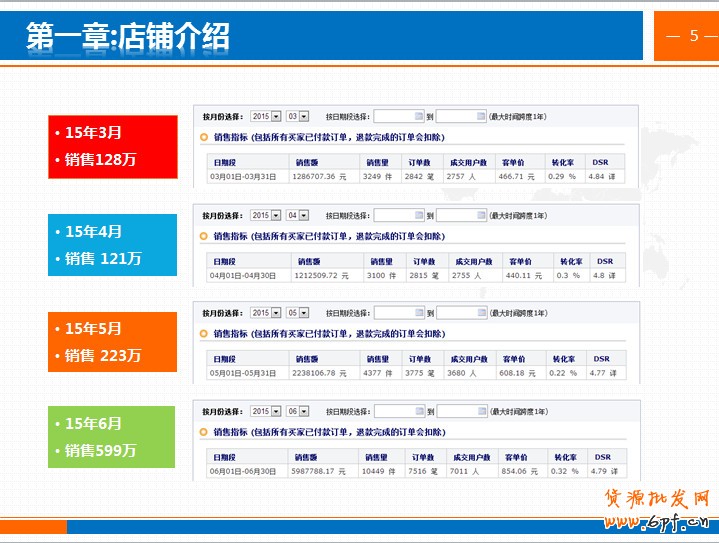719x543 pixels.
Task: Click the orange page number 5 box
Action: pos(685,36)
